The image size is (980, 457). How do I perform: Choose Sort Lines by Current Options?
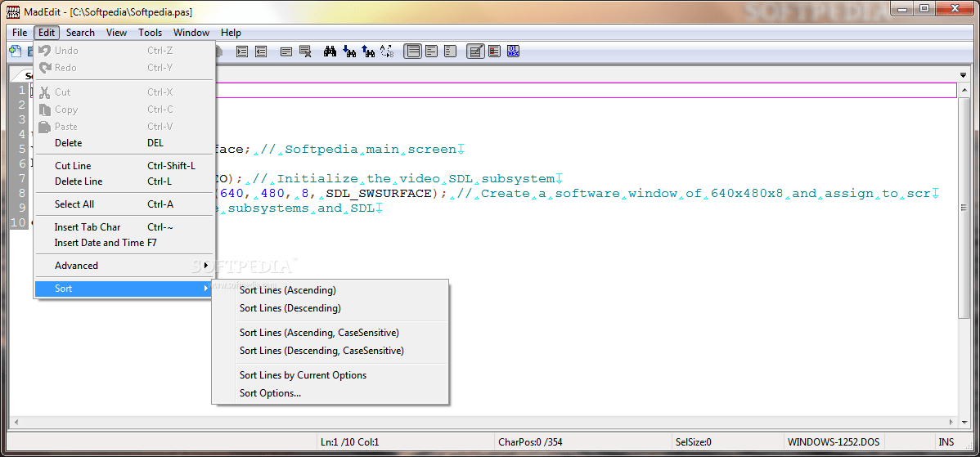[x=330, y=375]
